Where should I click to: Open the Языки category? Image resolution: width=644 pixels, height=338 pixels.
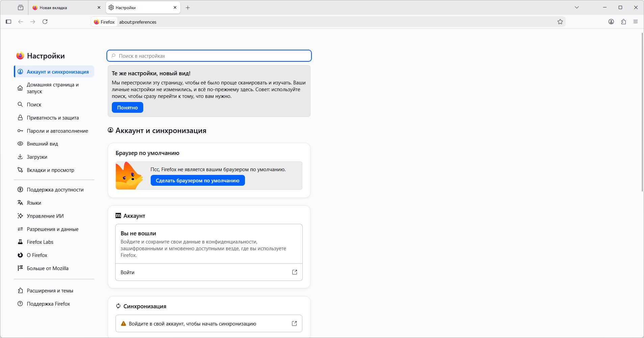(x=54, y=203)
